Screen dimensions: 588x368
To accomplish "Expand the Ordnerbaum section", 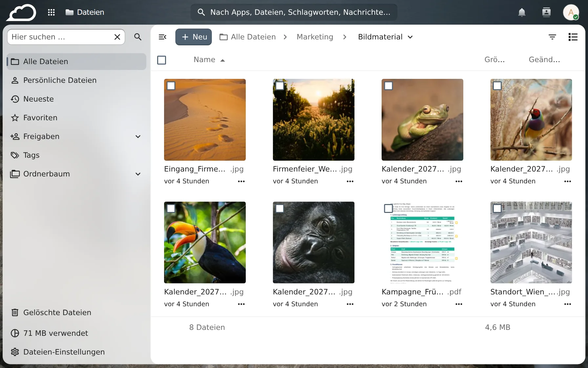I will 138,174.
